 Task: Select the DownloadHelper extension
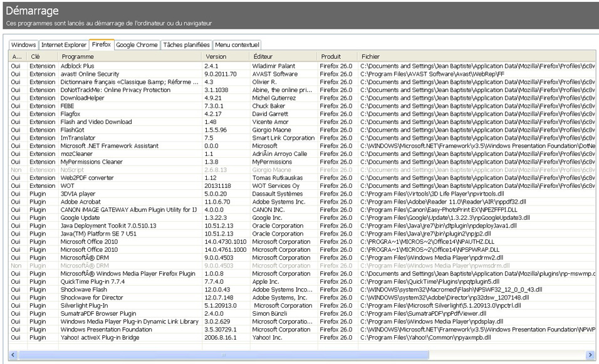point(302,98)
